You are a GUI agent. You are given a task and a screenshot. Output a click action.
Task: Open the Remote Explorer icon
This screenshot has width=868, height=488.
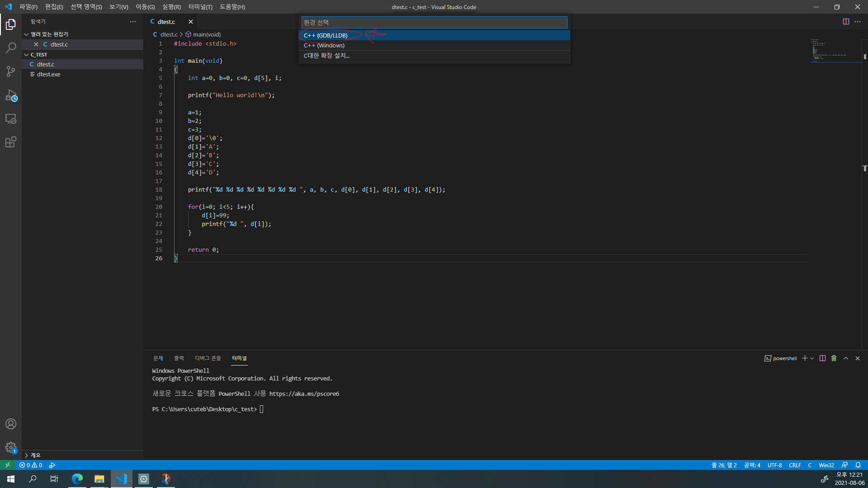(11, 119)
